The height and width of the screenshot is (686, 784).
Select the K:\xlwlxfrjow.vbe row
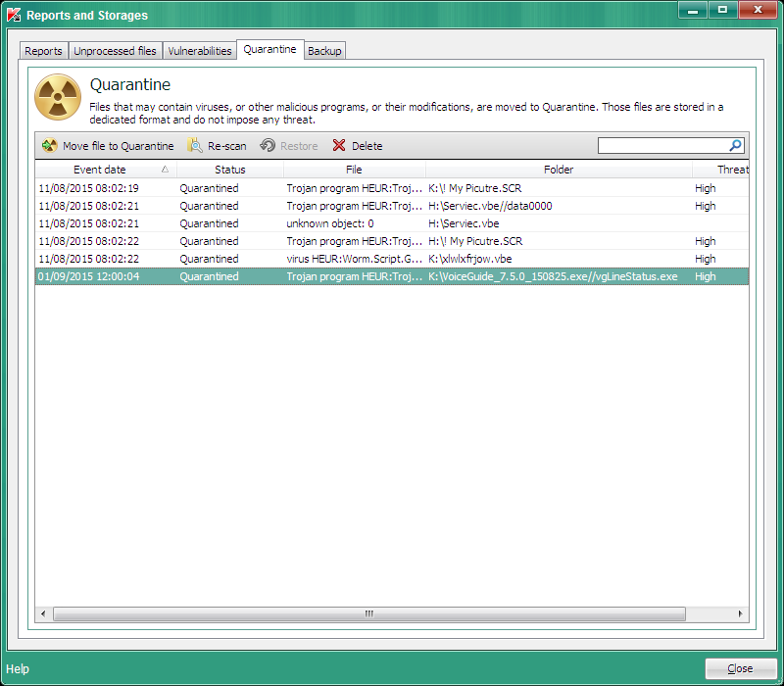392,259
